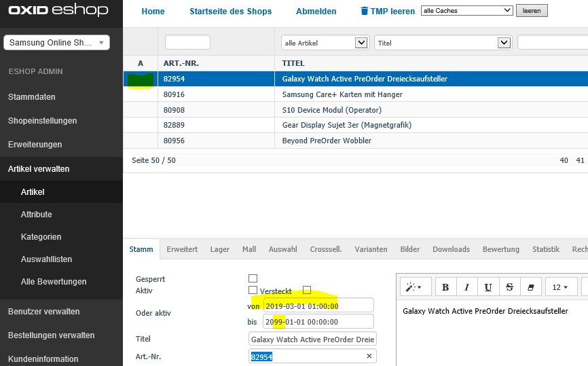The image size is (588, 366).
Task: Expand the alle Artikel filter dropdown
Action: pos(325,43)
